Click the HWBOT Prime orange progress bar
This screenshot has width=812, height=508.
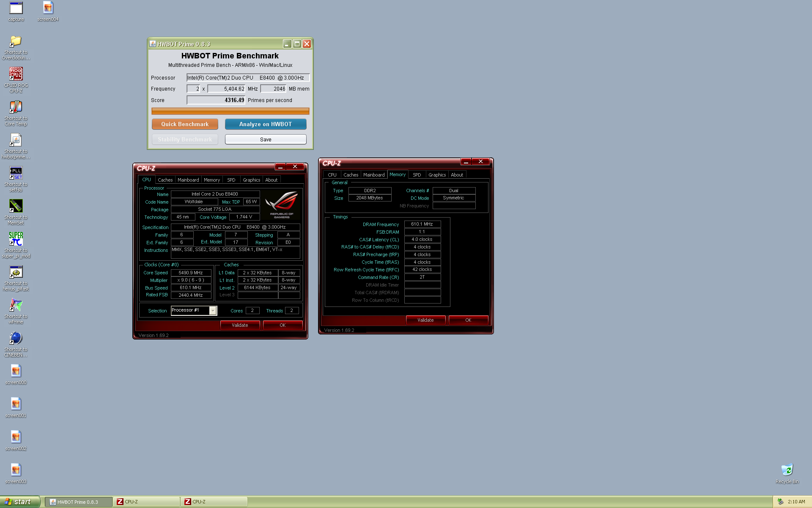[x=230, y=111]
